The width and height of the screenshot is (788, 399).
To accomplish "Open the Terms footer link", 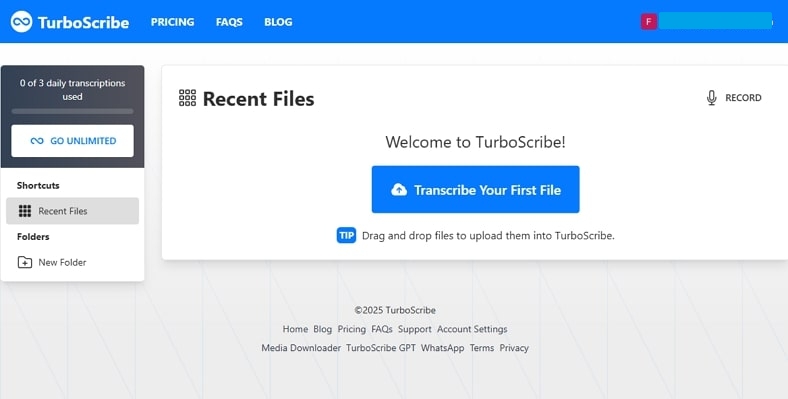I will click(x=482, y=348).
